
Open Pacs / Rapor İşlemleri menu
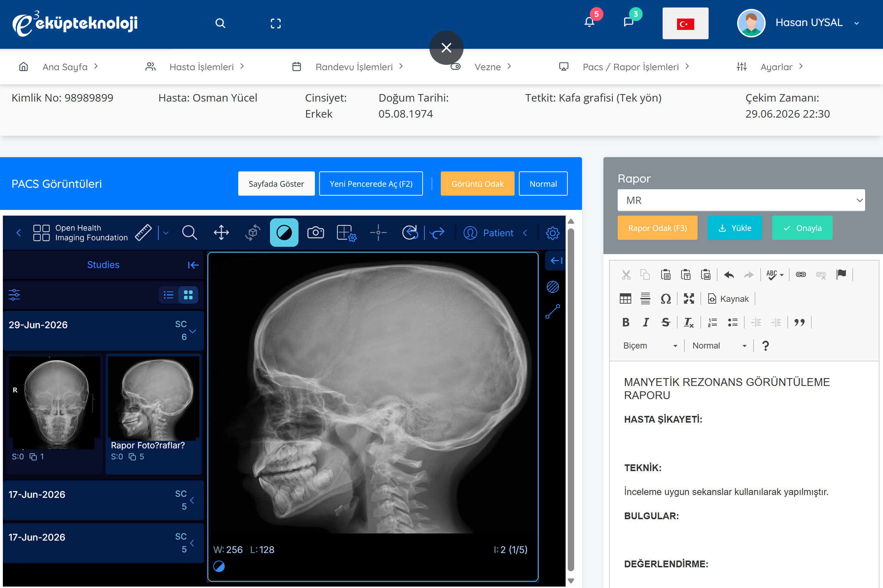pyautogui.click(x=631, y=67)
